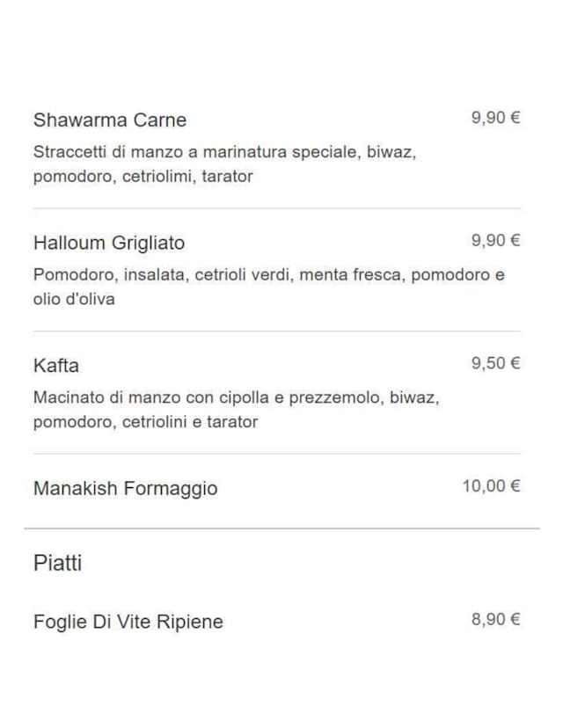
Task: Select the Macinato di manzo description line
Action: point(236,397)
